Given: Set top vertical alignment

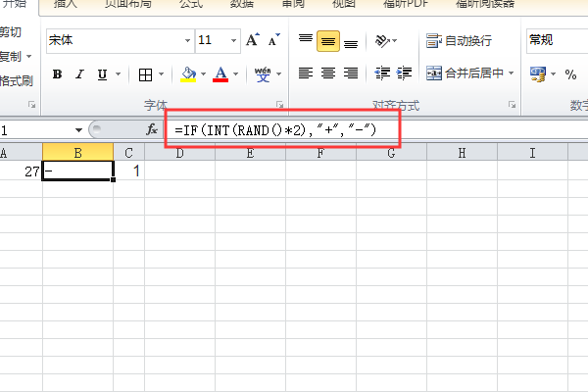Looking at the screenshot, I should point(306,40).
